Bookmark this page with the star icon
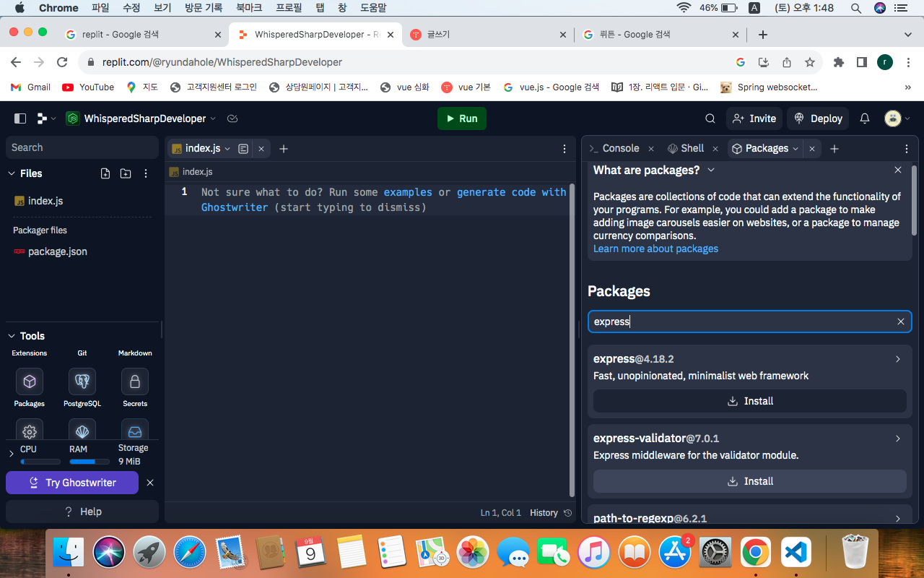The image size is (924, 578). point(810,63)
